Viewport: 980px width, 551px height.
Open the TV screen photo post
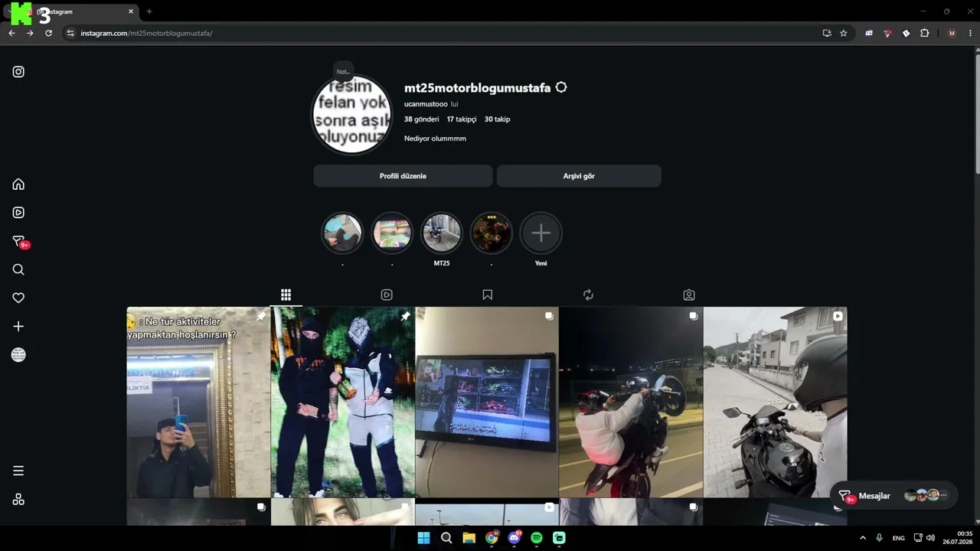click(x=487, y=403)
